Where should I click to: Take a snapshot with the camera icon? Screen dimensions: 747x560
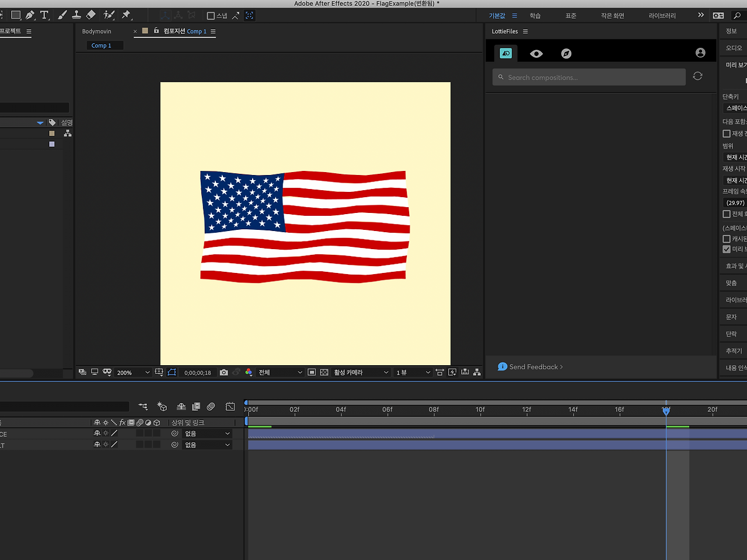(224, 372)
